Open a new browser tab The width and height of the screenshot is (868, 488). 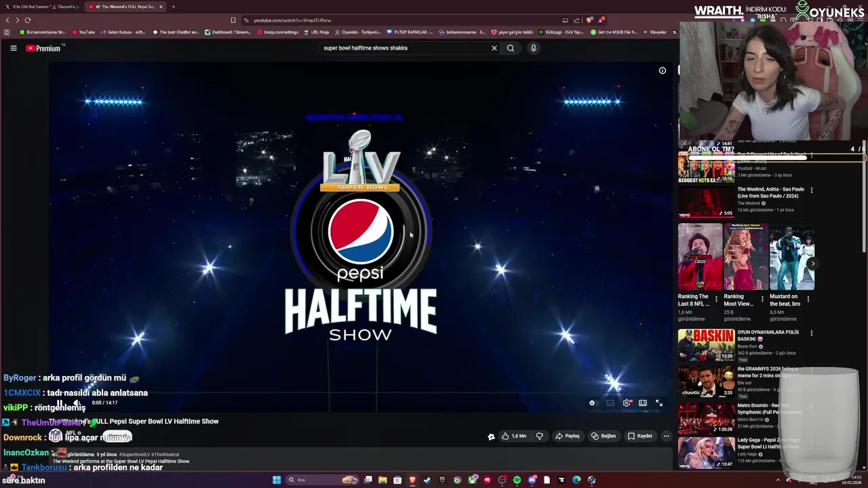pyautogui.click(x=173, y=7)
